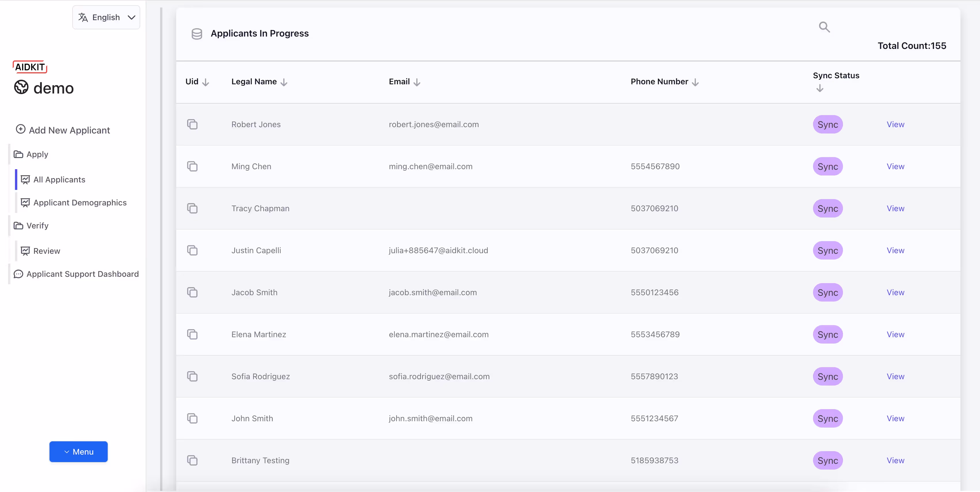Click Sync badge for Sofia Rodriguez
The height and width of the screenshot is (492, 980).
pos(828,376)
